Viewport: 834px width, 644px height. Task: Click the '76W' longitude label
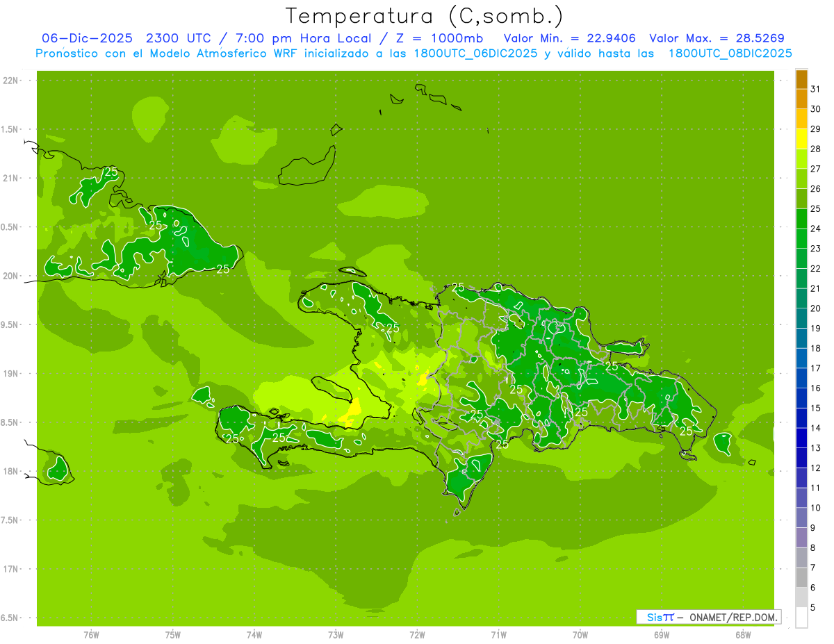click(91, 635)
